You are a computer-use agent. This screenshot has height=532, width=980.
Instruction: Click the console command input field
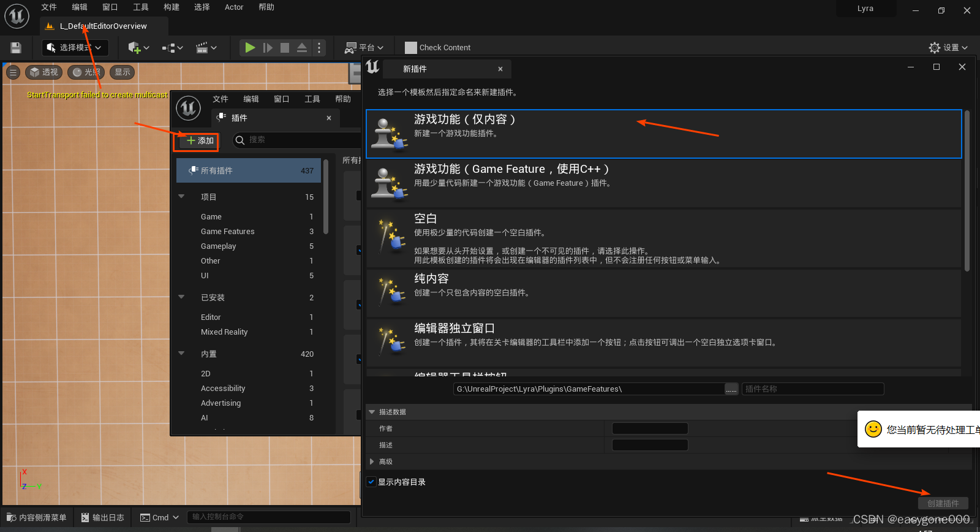[x=269, y=517]
